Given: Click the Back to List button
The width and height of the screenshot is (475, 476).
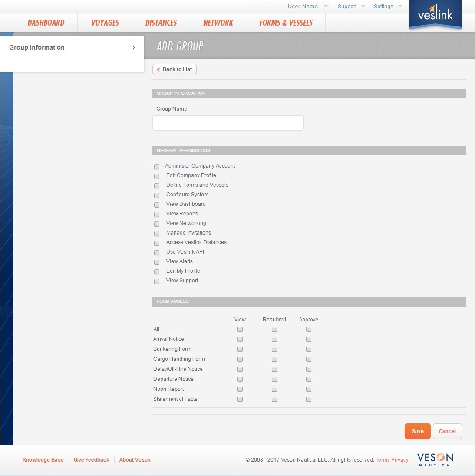Looking at the screenshot, I should coord(174,69).
